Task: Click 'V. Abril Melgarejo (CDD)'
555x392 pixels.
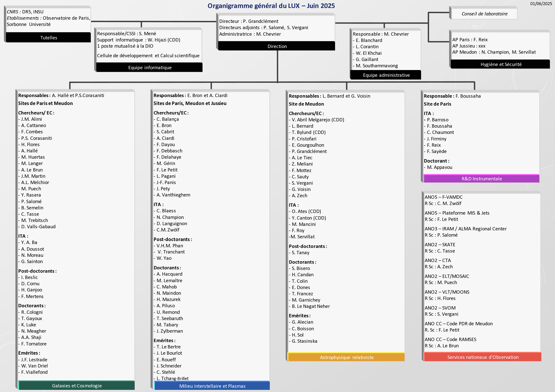Action: 316,120
